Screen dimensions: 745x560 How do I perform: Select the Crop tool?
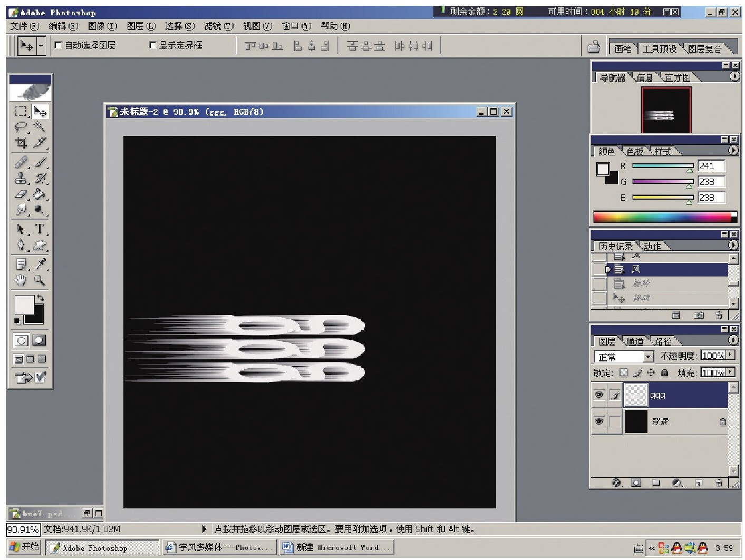click(21, 143)
